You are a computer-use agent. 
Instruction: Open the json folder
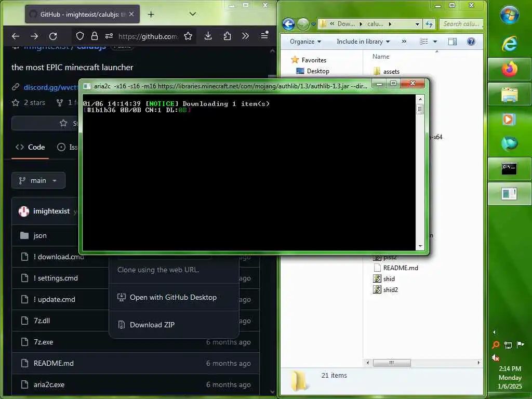coord(40,235)
